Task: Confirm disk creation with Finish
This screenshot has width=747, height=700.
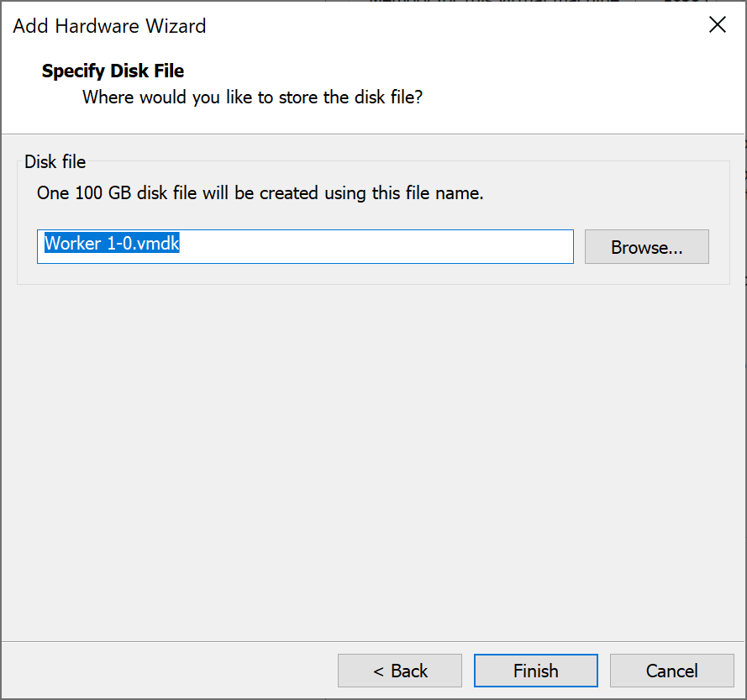Action: coord(535,671)
